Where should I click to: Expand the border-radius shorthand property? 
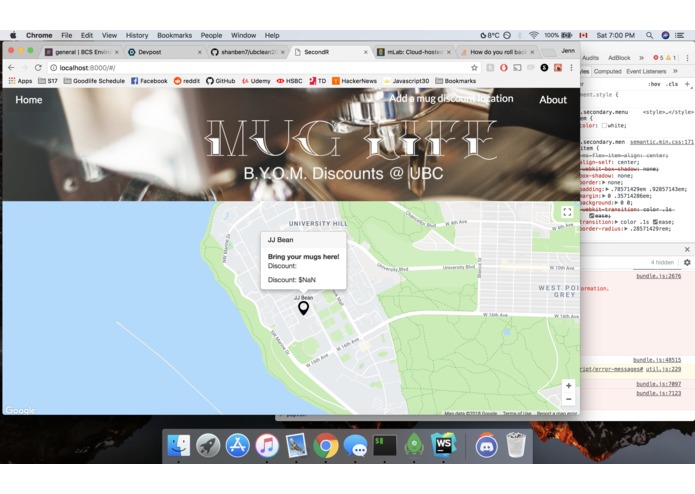point(626,229)
